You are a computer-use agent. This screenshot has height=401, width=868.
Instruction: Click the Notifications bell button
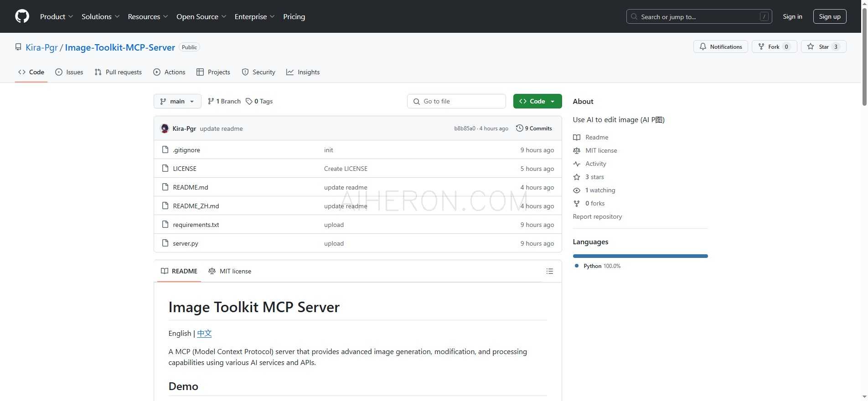pyautogui.click(x=720, y=46)
